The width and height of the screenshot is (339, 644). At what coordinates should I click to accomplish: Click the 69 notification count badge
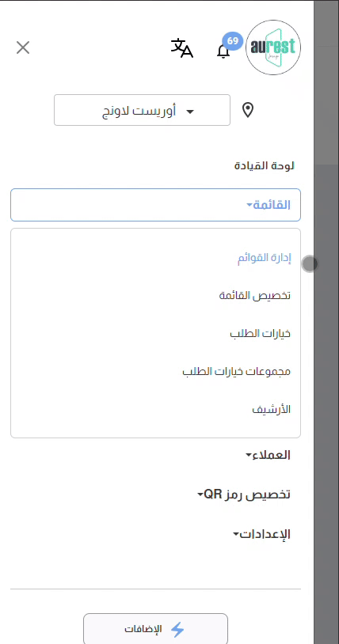click(232, 41)
